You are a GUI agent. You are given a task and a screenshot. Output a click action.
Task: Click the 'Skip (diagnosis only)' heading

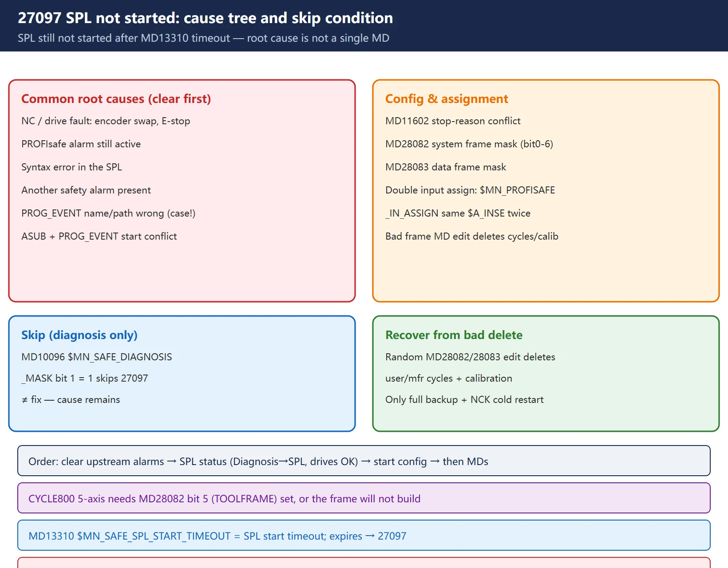tap(79, 335)
